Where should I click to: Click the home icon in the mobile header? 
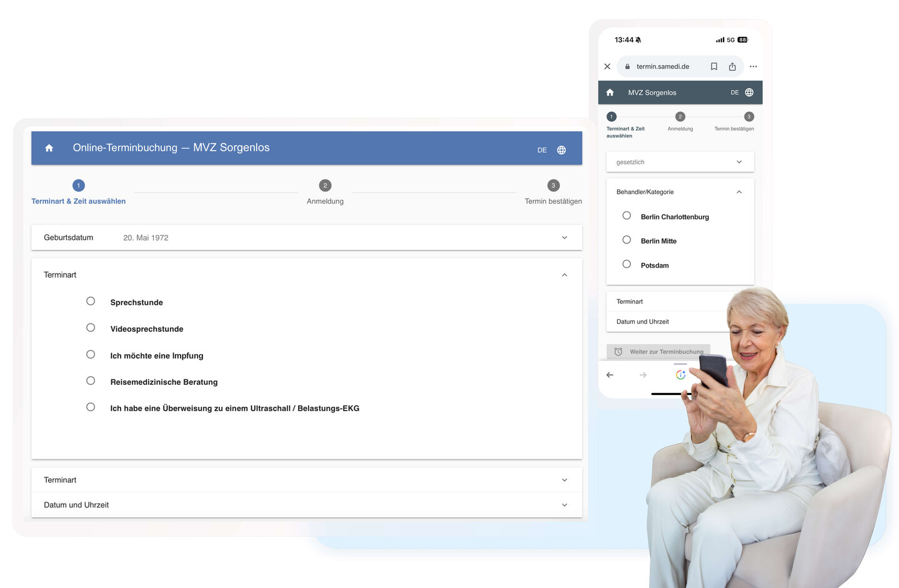click(x=610, y=92)
